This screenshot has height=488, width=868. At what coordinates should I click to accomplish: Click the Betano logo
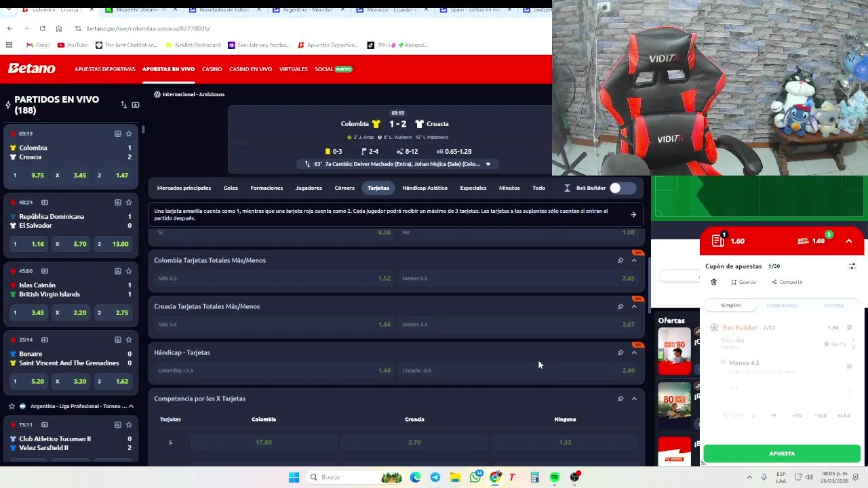32,68
